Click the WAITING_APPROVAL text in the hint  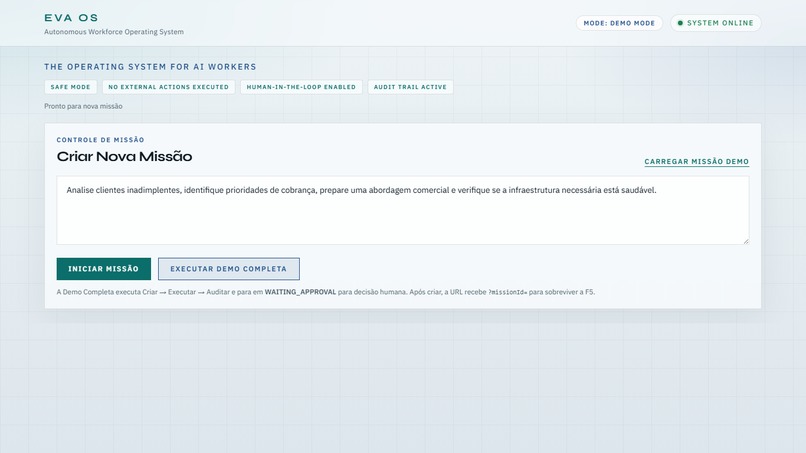[300, 292]
